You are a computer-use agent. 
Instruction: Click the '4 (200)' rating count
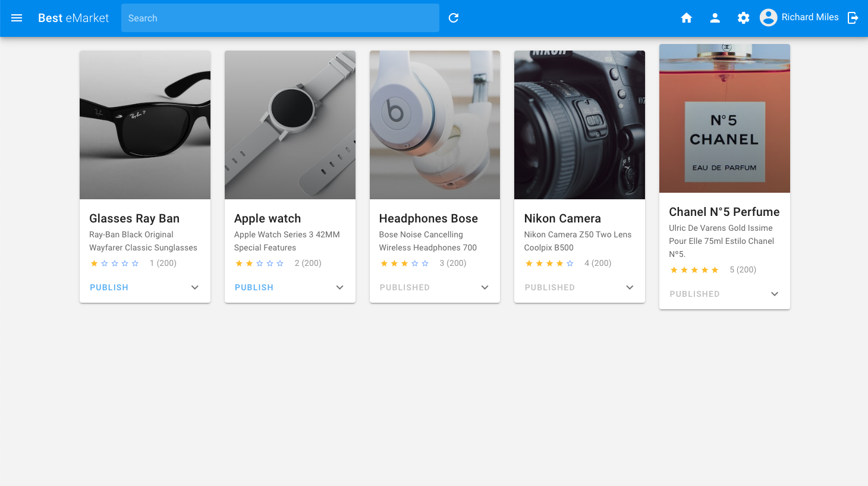tap(598, 263)
